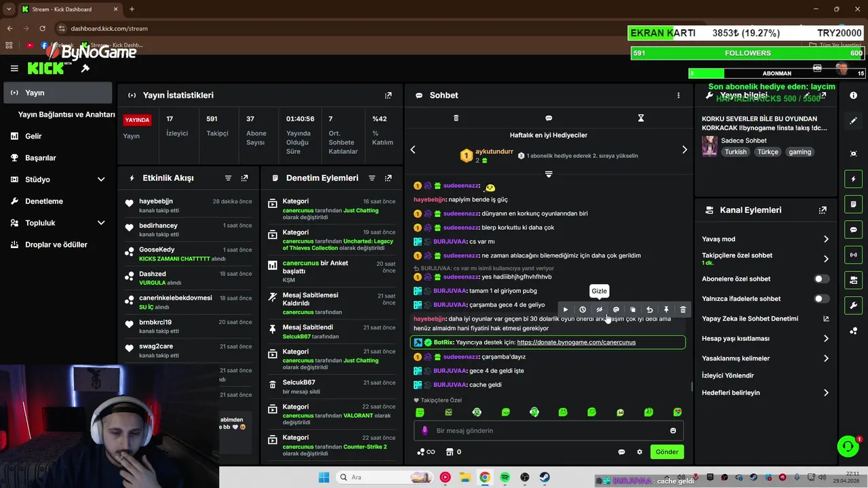Screen dimensions: 868x488
Task: Click the chat trash icon below Sohbet header
Action: [x=456, y=118]
